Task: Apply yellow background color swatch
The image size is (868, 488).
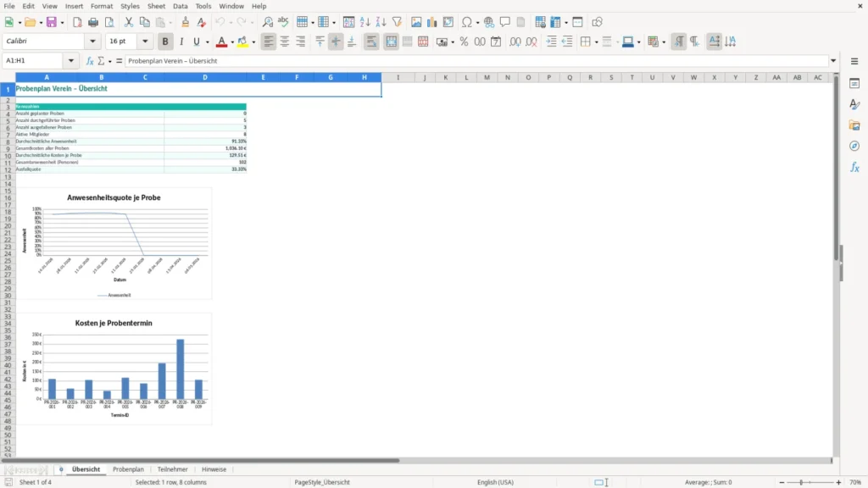Action: point(242,42)
